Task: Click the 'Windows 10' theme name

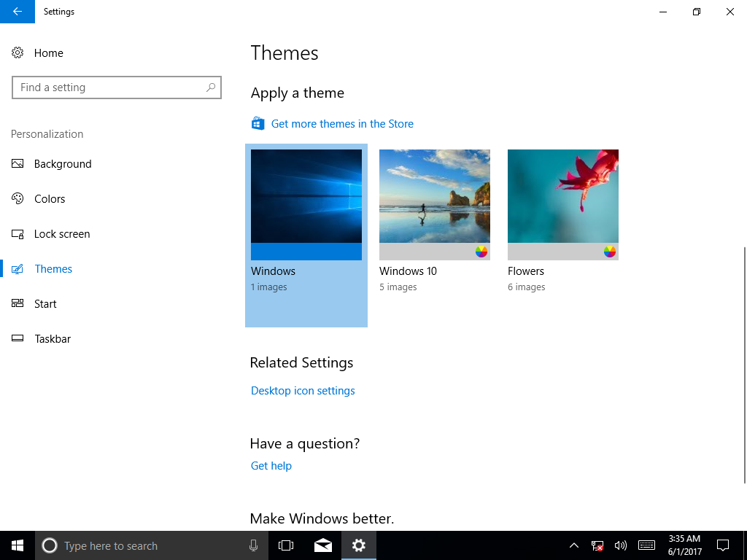Action: click(408, 271)
